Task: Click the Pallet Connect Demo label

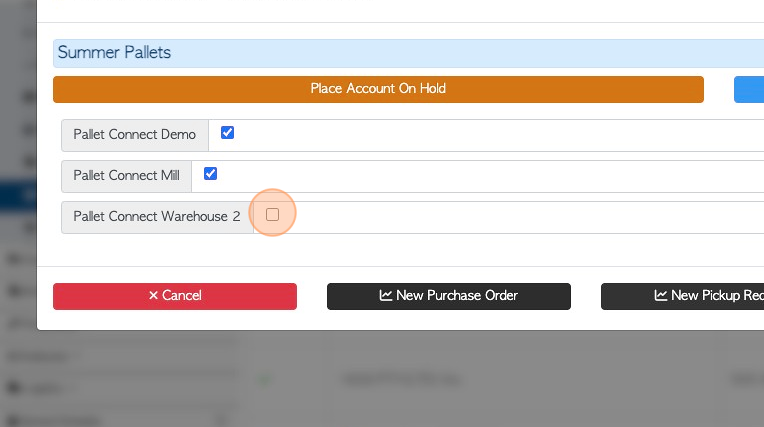Action: tap(134, 135)
